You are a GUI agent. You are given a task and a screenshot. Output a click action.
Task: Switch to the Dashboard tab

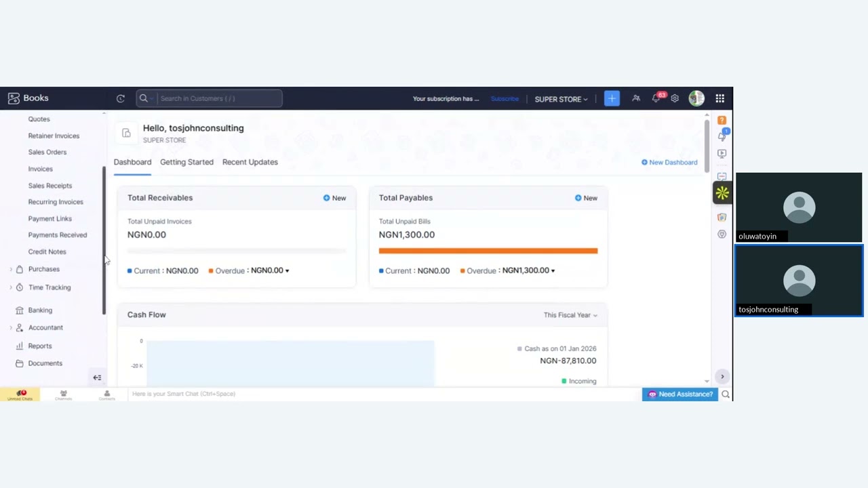pos(132,162)
